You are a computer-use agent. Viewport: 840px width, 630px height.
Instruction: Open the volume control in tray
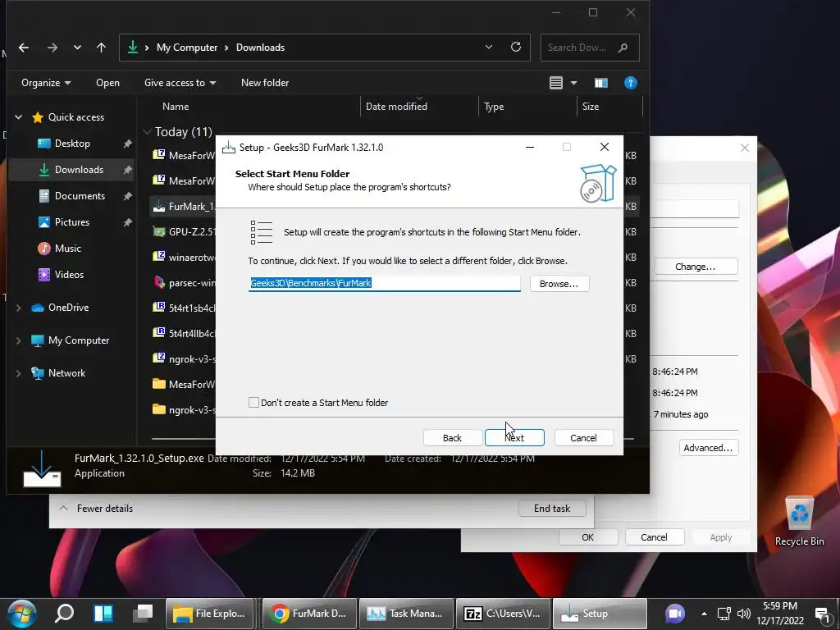(x=743, y=614)
